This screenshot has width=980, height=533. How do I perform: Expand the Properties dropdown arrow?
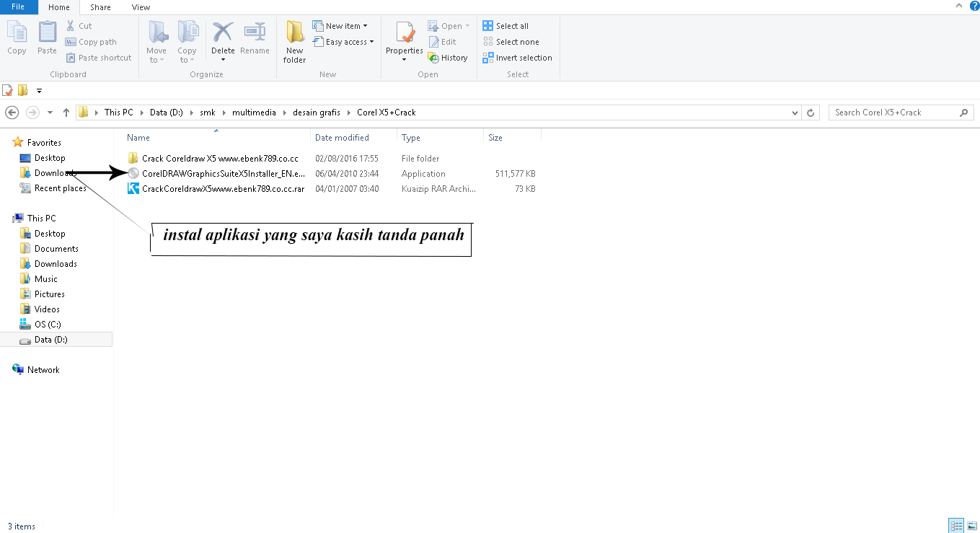tap(405, 59)
